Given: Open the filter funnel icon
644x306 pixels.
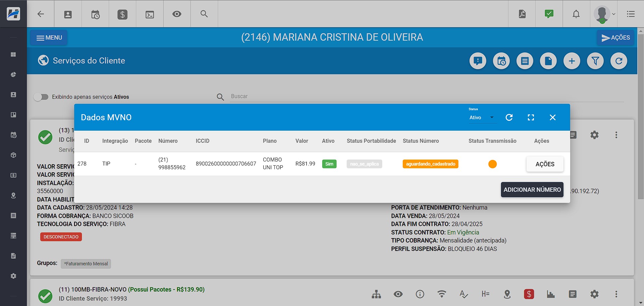Looking at the screenshot, I should point(595,61).
